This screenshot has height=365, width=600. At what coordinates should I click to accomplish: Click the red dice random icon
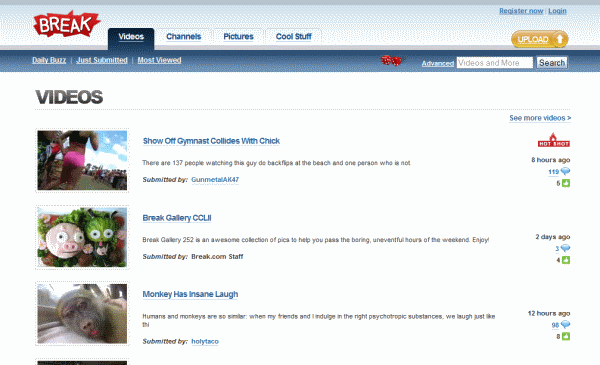[391, 60]
